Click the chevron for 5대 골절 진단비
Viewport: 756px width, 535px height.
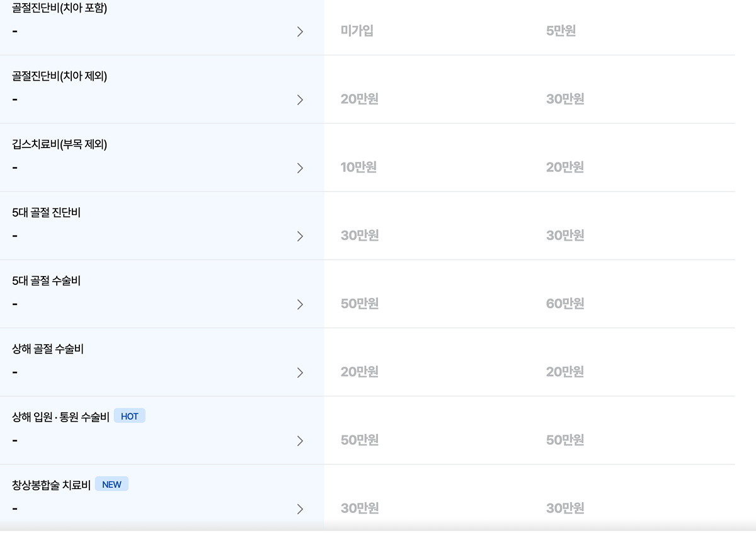300,236
